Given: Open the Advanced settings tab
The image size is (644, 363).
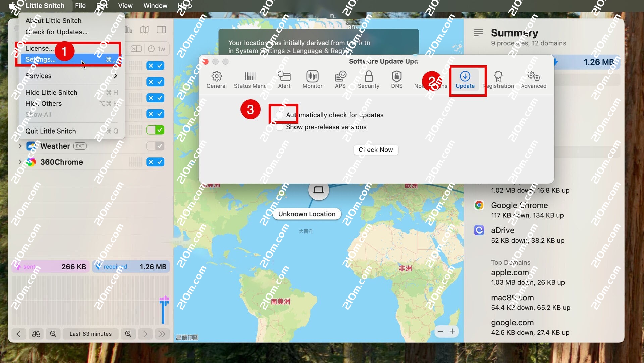Looking at the screenshot, I should tap(533, 80).
